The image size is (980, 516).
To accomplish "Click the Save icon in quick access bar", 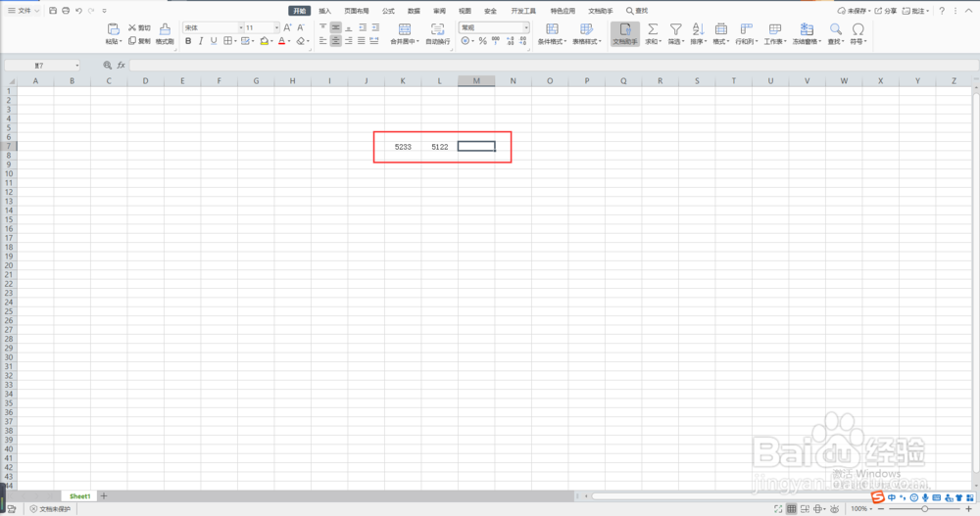I will pos(53,11).
